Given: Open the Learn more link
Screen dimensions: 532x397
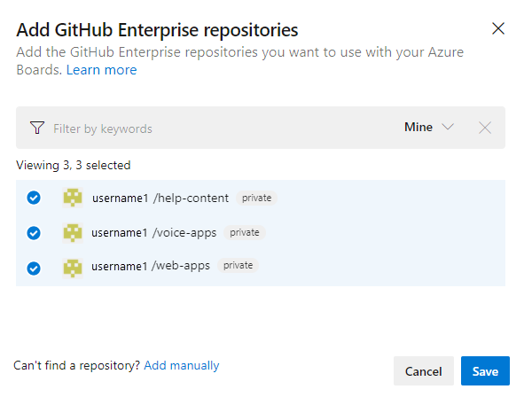Looking at the screenshot, I should click(x=101, y=70).
